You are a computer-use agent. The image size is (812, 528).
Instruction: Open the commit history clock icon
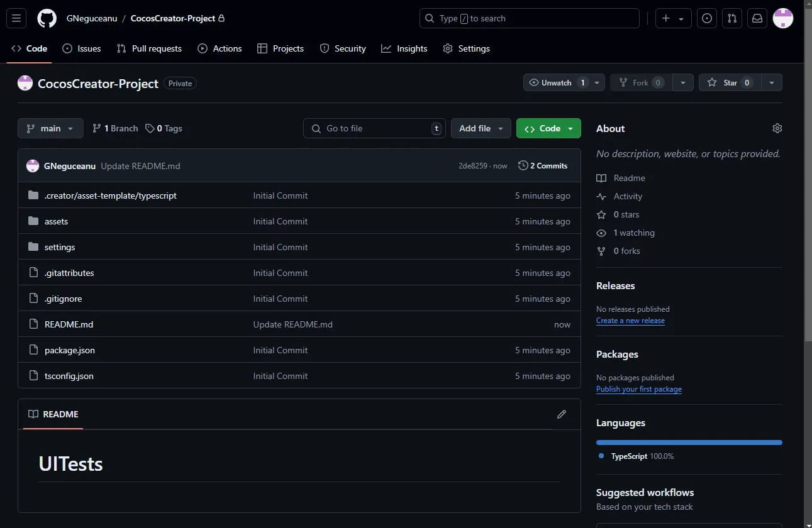click(x=523, y=165)
